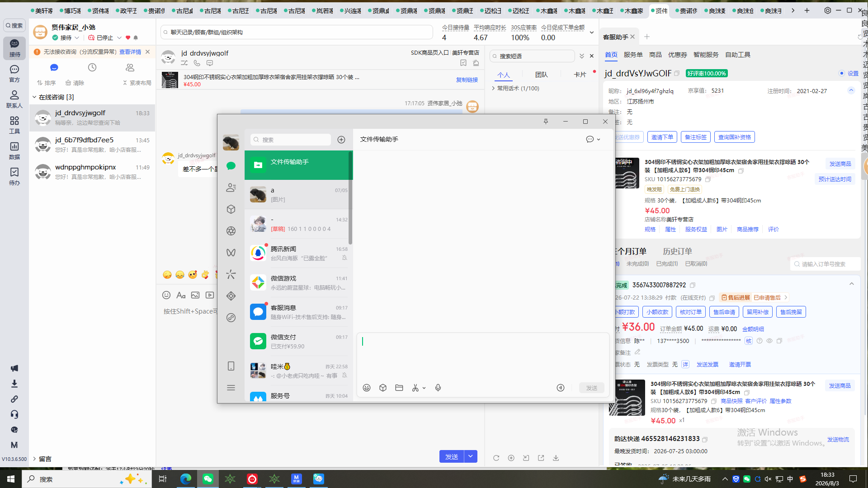This screenshot has height=488, width=868.
Task: Click 查看详情 link in the warning banner
Action: (130, 52)
